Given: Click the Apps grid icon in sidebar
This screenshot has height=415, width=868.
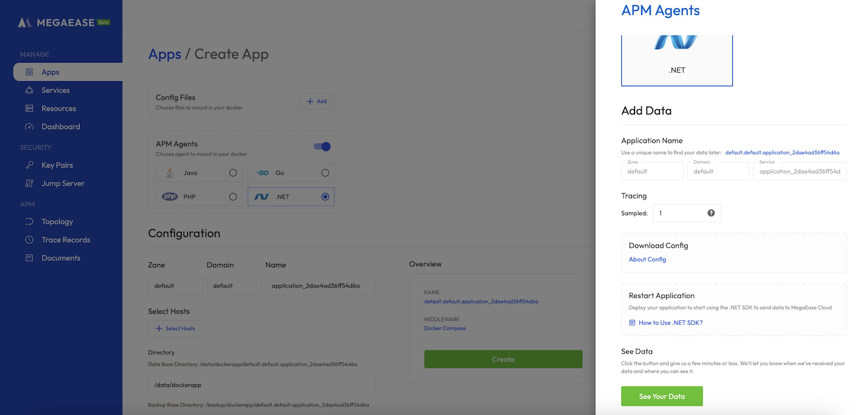Looking at the screenshot, I should (29, 72).
